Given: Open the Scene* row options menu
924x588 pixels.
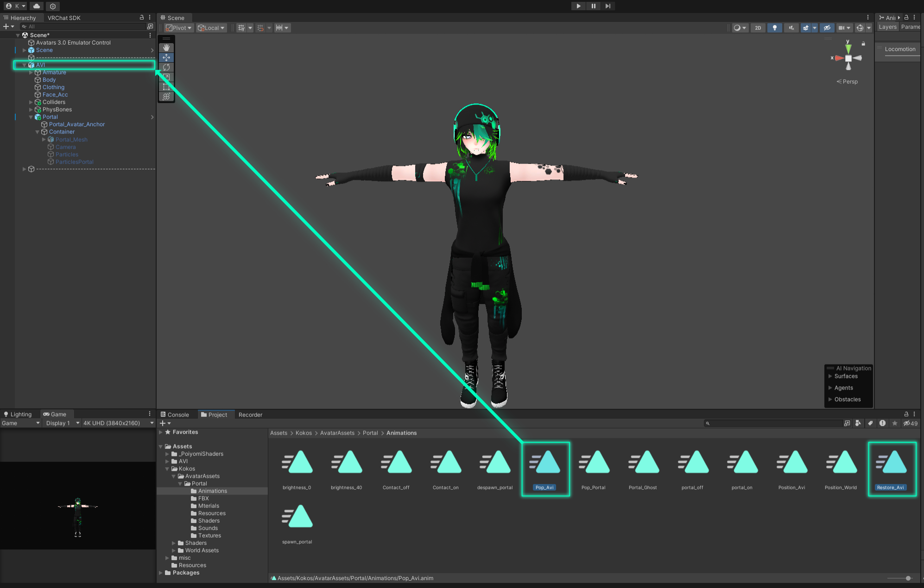Looking at the screenshot, I should 150,35.
